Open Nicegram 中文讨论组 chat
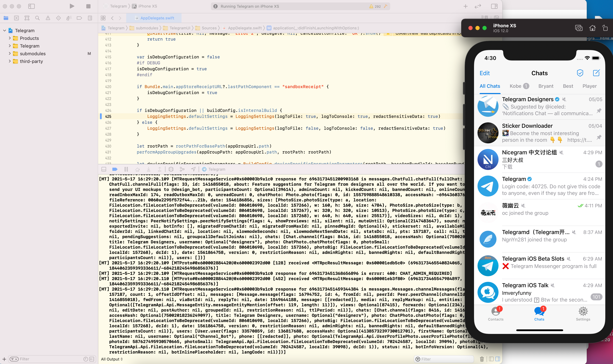Viewport: 613px width, 364px height. [539, 159]
